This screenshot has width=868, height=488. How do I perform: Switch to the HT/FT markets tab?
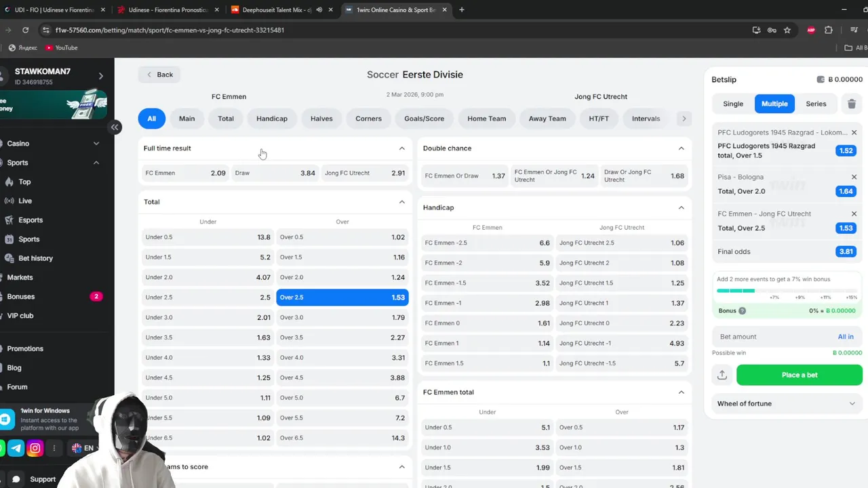[x=599, y=119]
